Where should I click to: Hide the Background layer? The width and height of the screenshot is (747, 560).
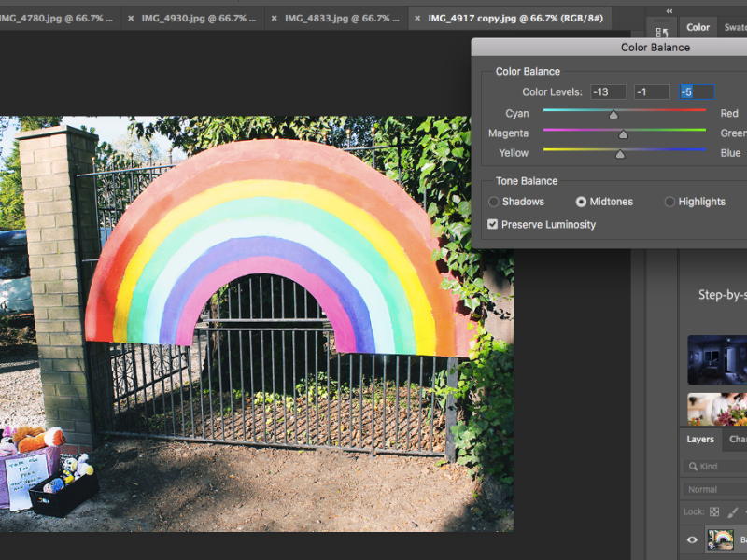pos(692,539)
